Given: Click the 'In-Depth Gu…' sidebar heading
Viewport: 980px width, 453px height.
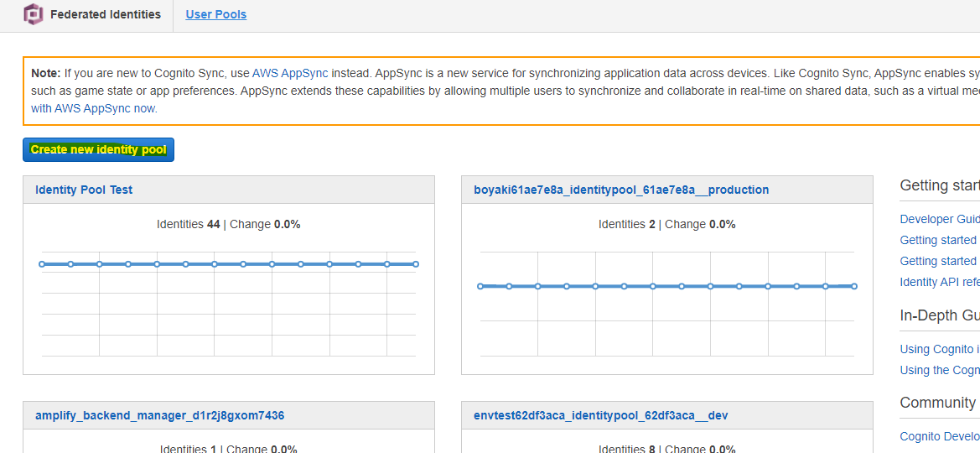Looking at the screenshot, I should [x=940, y=315].
